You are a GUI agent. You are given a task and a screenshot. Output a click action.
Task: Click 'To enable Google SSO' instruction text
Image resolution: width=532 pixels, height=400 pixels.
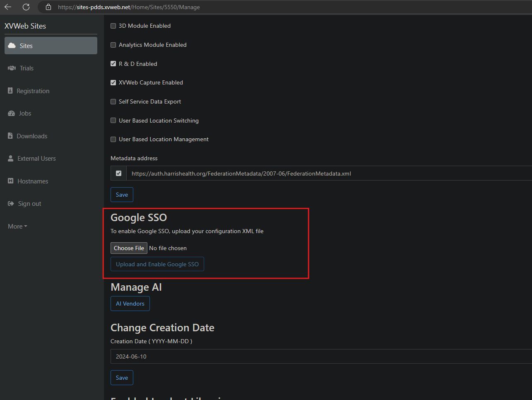(x=187, y=231)
